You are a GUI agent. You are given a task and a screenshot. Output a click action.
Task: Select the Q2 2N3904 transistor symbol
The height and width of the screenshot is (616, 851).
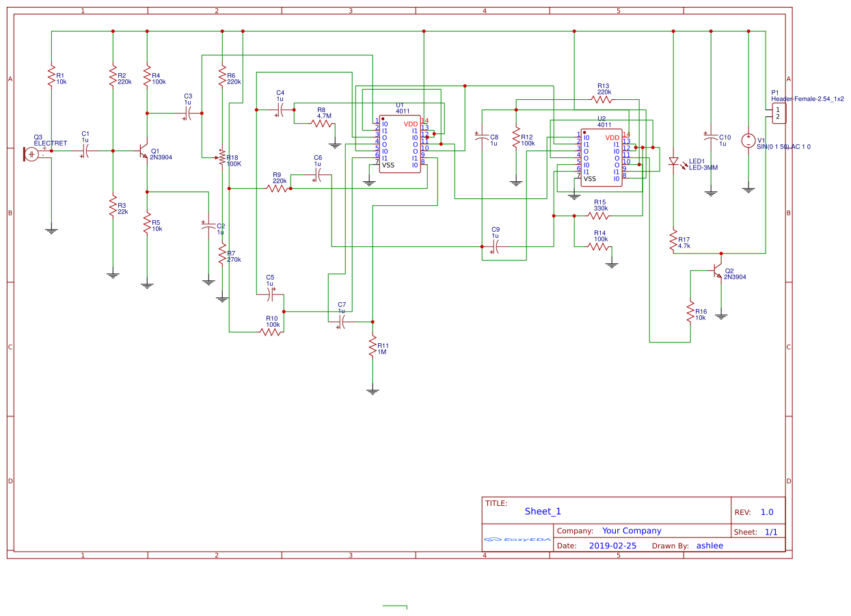717,271
